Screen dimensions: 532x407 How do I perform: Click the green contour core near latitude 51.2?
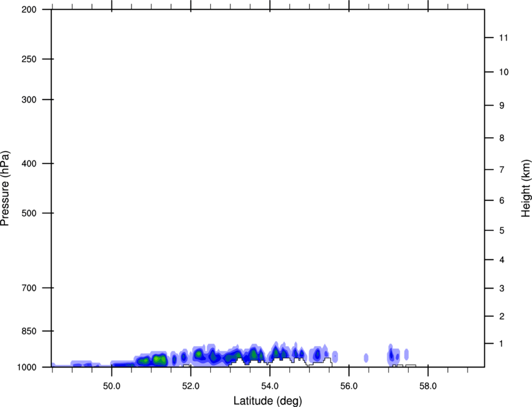tap(159, 359)
